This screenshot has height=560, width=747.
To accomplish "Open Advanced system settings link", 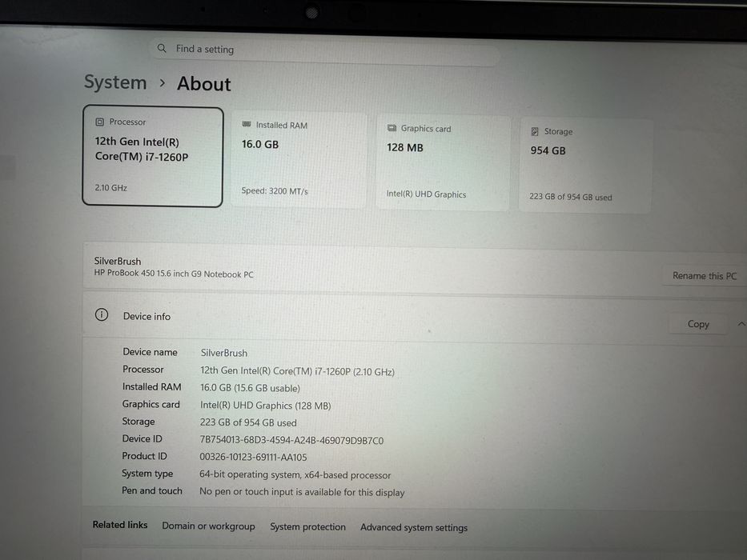I will pos(413,528).
